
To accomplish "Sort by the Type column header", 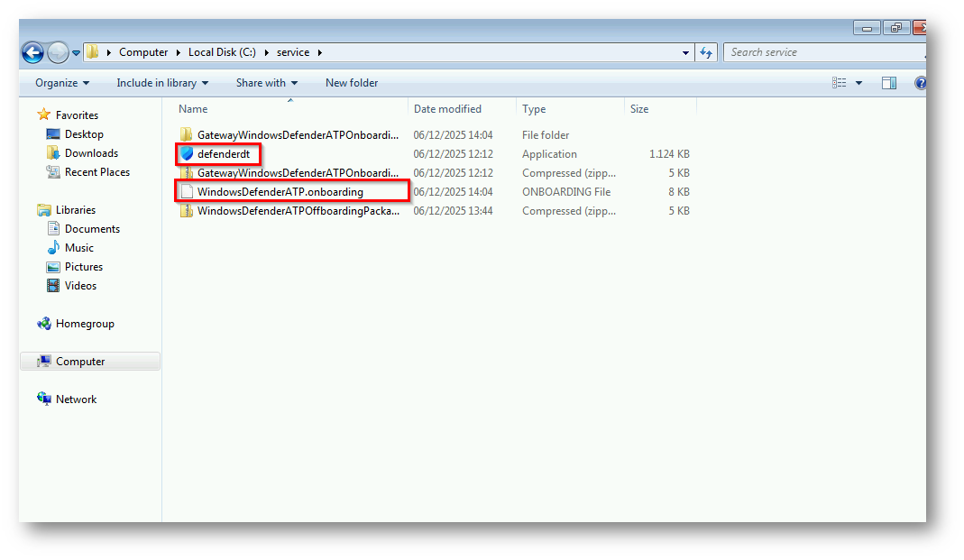I will click(534, 109).
